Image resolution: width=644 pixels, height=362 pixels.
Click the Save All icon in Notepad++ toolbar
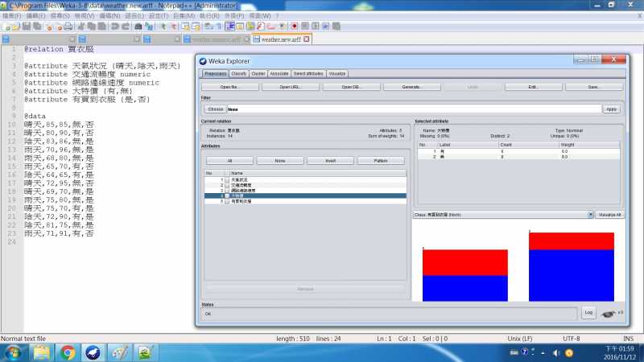[37, 27]
